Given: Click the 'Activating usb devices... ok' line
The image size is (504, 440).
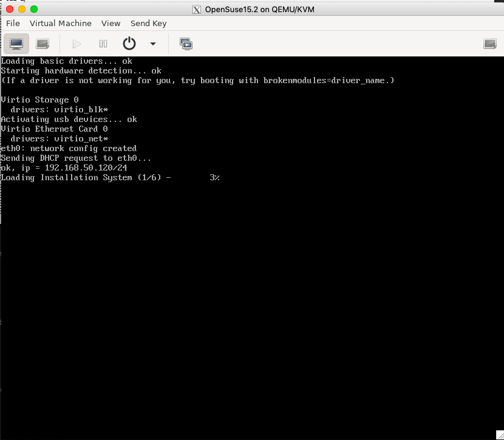Looking at the screenshot, I should pyautogui.click(x=69, y=119).
